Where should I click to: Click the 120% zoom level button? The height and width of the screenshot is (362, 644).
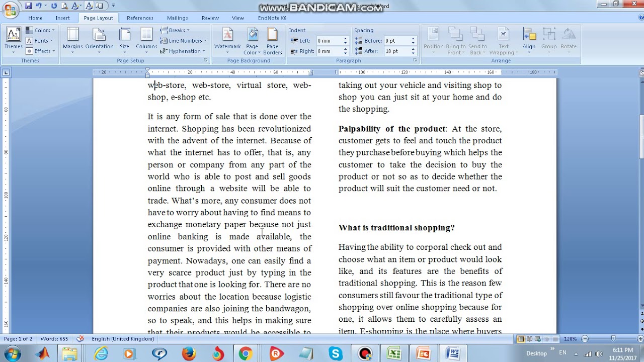(570, 339)
